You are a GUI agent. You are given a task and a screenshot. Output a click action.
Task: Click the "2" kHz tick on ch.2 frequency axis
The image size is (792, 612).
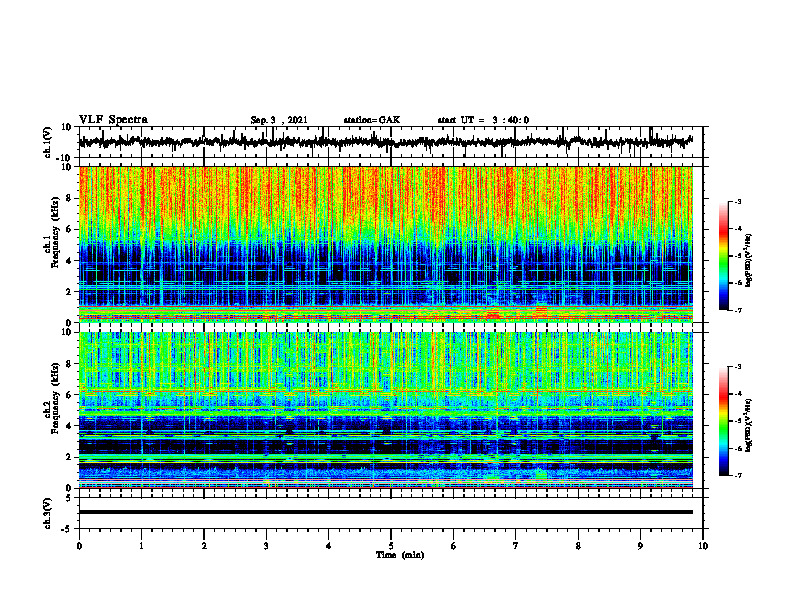[x=70, y=457]
